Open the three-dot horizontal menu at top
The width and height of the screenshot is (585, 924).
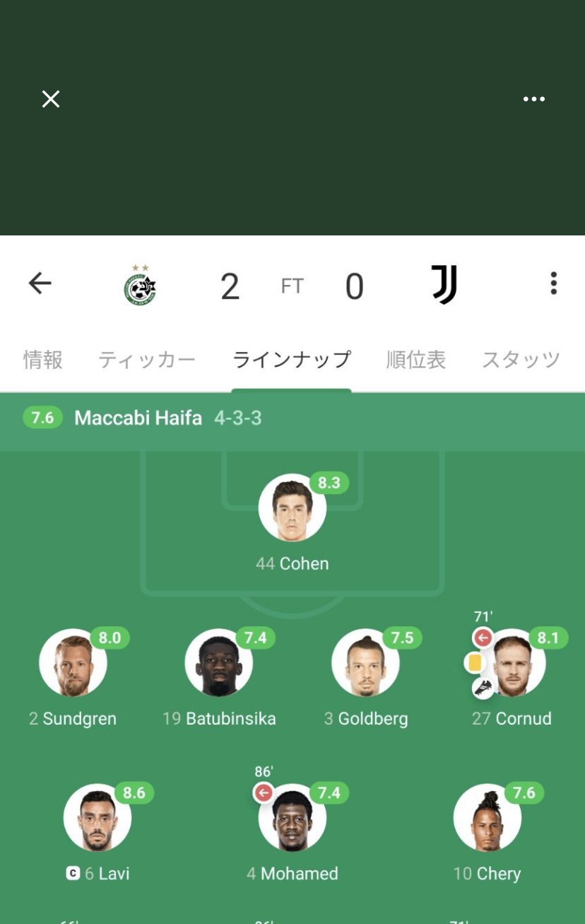tap(534, 99)
